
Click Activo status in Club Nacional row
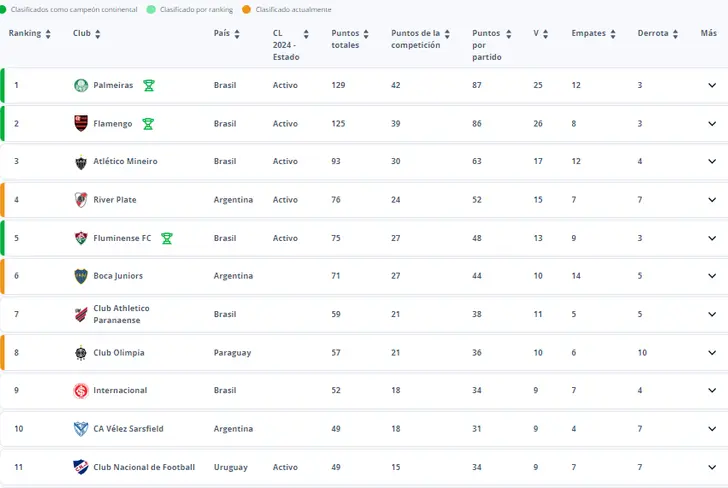[285, 467]
